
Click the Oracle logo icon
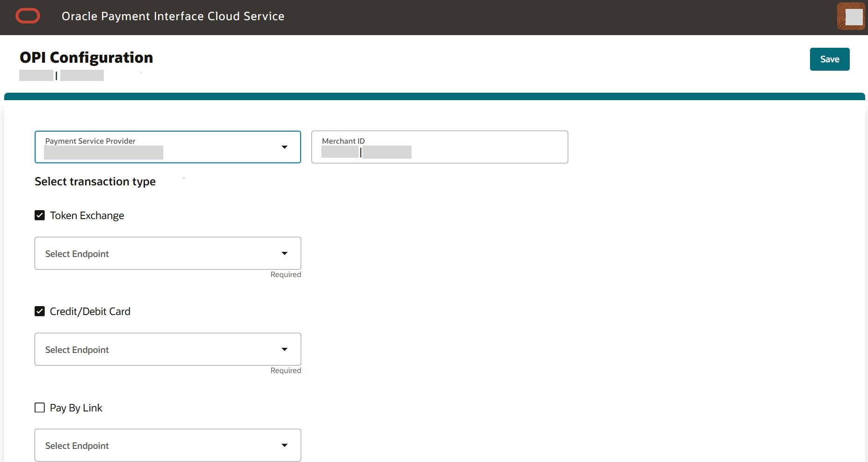pos(28,16)
